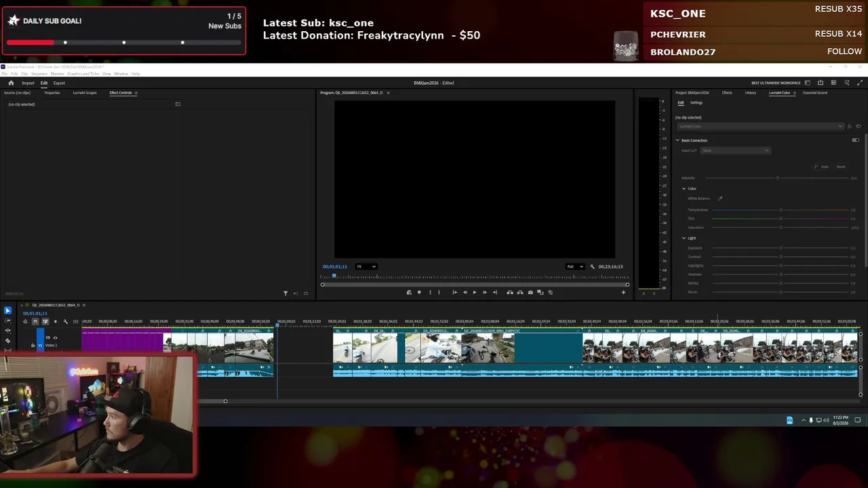The width and height of the screenshot is (868, 488).
Task: Adjust the Tint slider
Action: pyautogui.click(x=781, y=218)
